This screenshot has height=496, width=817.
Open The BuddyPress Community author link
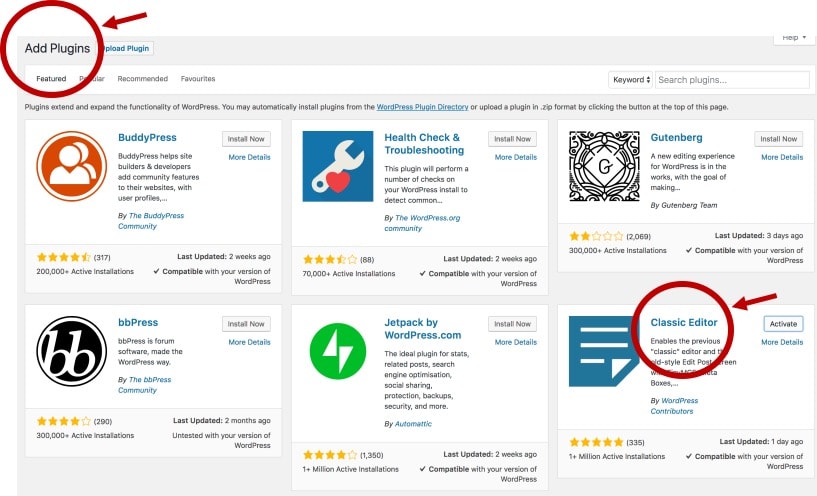coord(151,221)
